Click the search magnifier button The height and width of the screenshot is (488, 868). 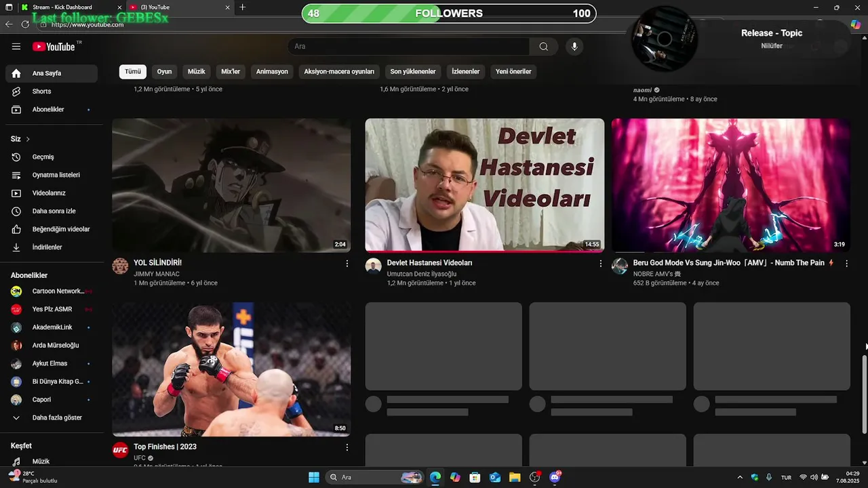[544, 47]
